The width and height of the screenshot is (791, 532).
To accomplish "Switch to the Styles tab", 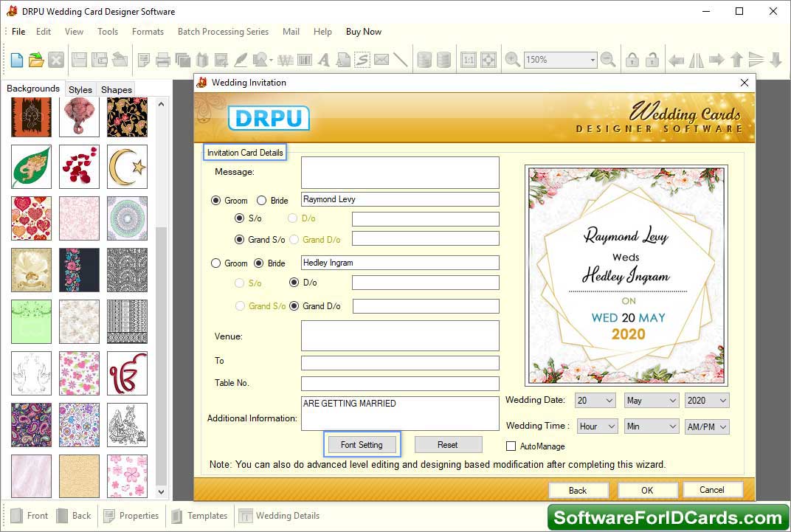I will pyautogui.click(x=80, y=89).
